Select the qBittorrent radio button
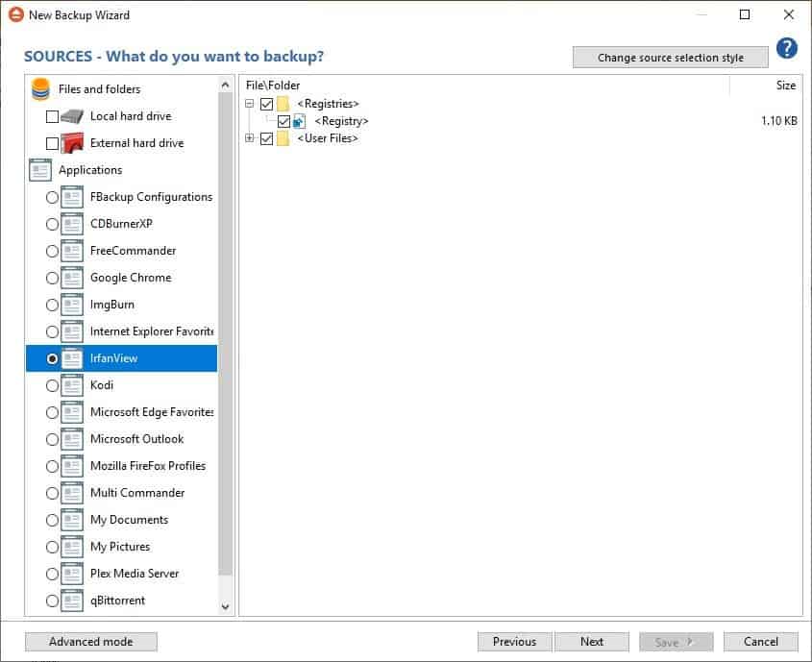812x662 pixels. pos(52,601)
